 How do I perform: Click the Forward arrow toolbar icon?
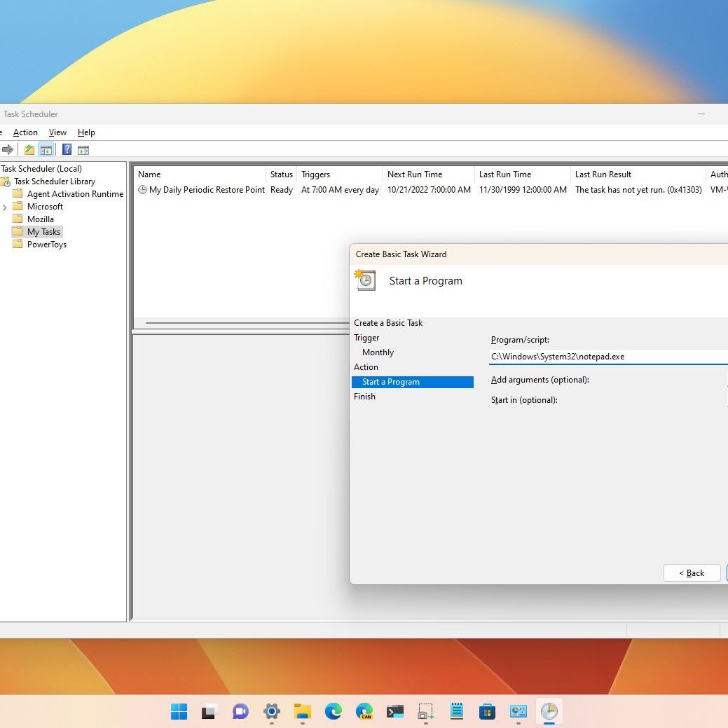(8, 149)
